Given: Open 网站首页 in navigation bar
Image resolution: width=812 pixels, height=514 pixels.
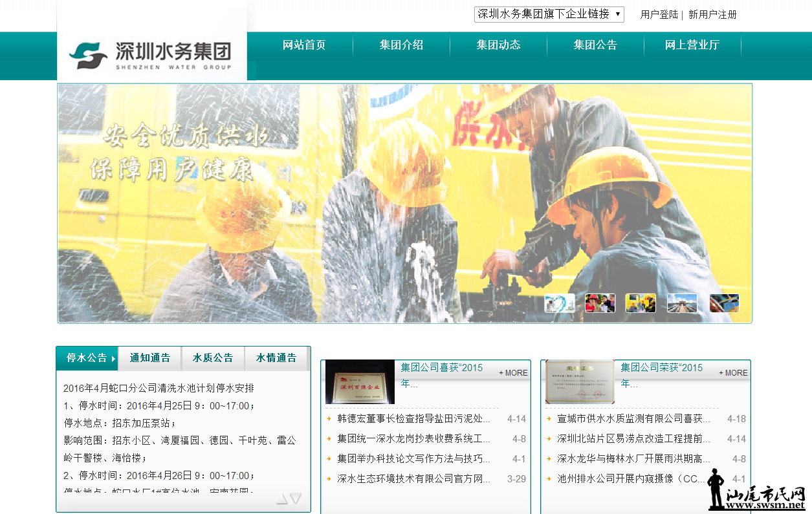Looking at the screenshot, I should click(304, 45).
